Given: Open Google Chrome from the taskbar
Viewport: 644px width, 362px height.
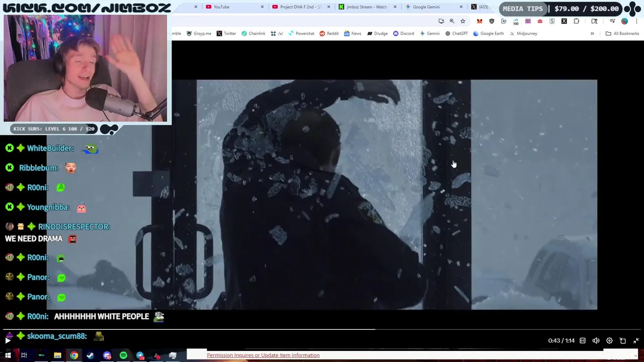Looking at the screenshot, I should pos(74,355).
